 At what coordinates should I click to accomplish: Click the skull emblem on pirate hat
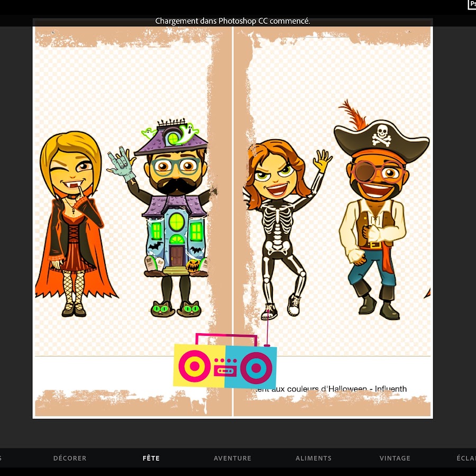pos(381,135)
